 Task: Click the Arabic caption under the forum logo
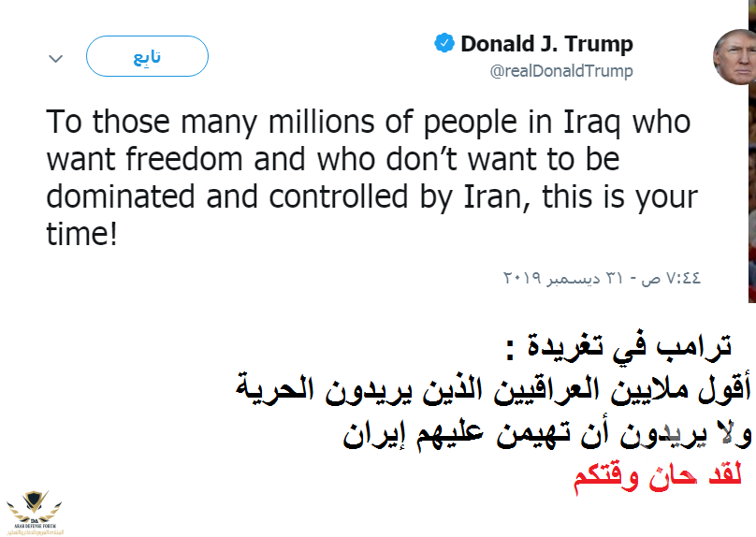35,528
